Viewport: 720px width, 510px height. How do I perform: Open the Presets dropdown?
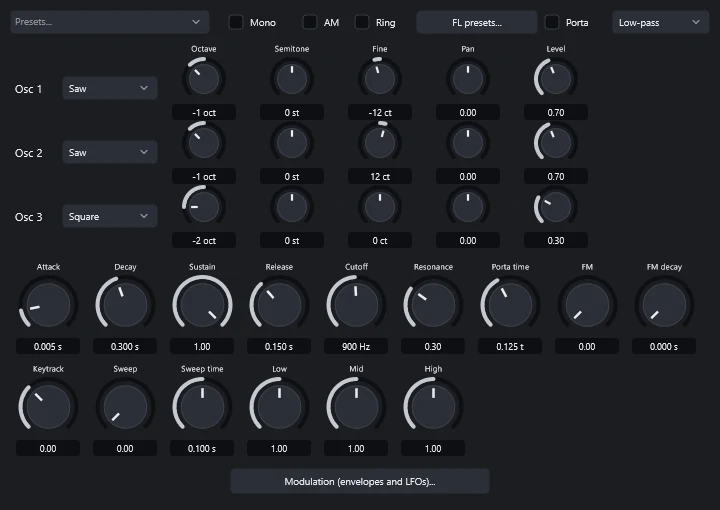110,22
